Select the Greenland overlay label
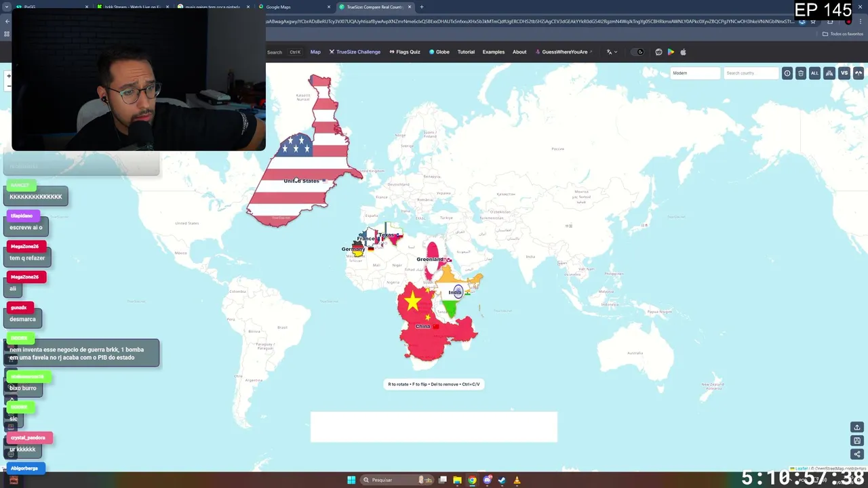Image resolution: width=868 pixels, height=488 pixels. [430, 259]
